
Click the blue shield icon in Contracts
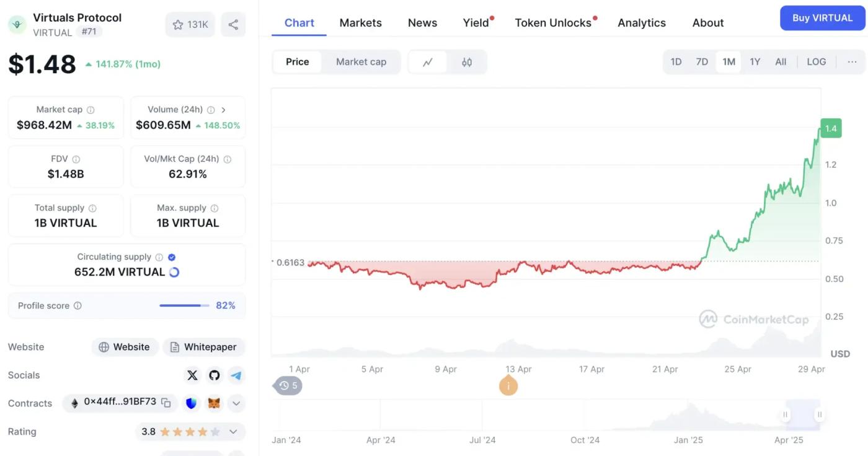[192, 403]
